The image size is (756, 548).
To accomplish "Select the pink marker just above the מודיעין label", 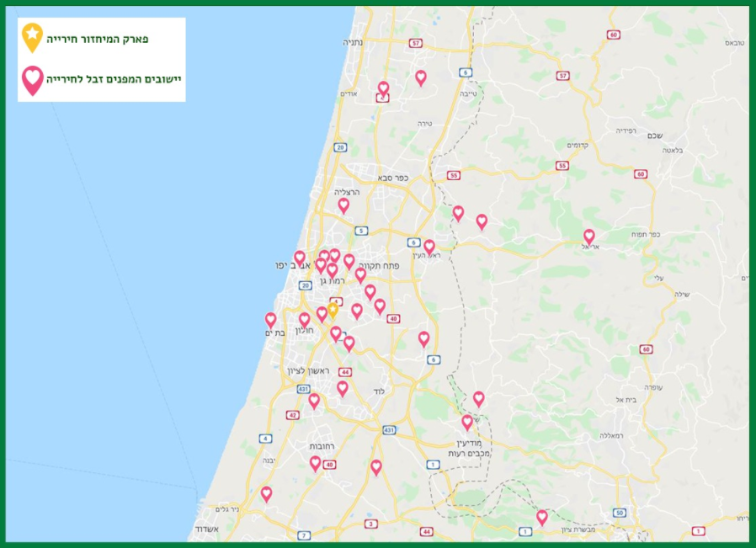I will coord(466,423).
